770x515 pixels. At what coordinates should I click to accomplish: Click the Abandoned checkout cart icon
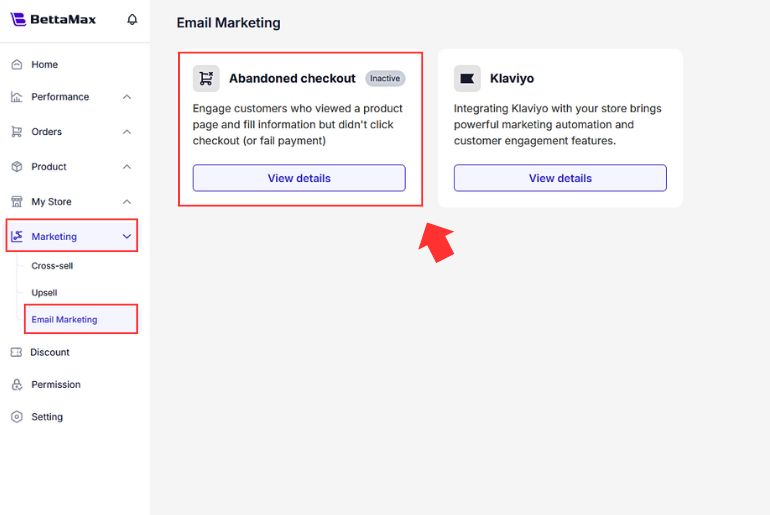pos(206,78)
